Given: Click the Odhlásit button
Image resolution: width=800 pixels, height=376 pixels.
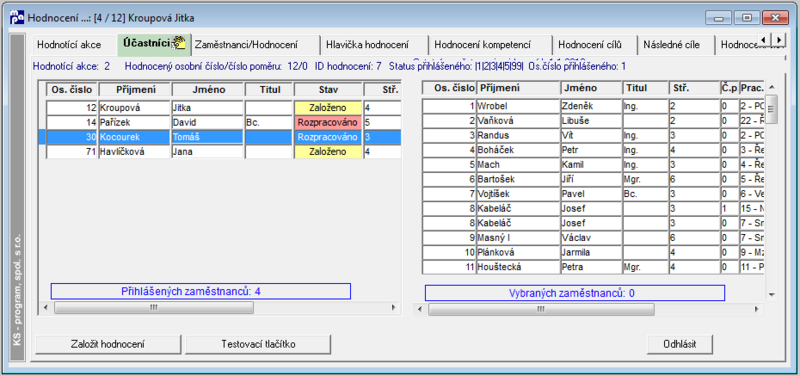Looking at the screenshot, I should point(680,344).
